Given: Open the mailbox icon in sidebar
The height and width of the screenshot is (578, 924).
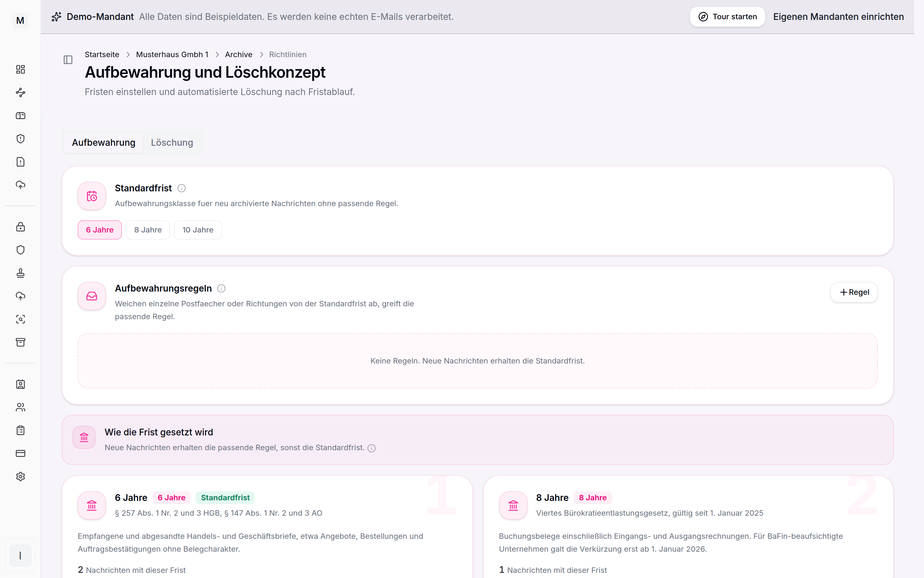Looking at the screenshot, I should 20,116.
